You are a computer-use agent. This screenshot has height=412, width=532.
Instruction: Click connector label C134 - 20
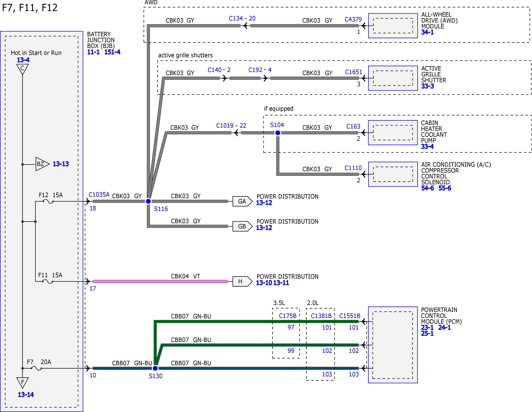coord(242,19)
